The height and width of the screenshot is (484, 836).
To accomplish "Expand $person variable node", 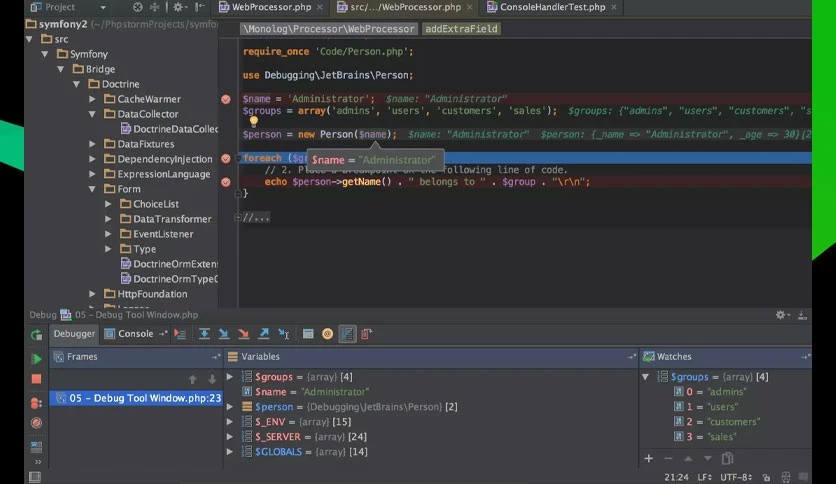I will point(230,407).
